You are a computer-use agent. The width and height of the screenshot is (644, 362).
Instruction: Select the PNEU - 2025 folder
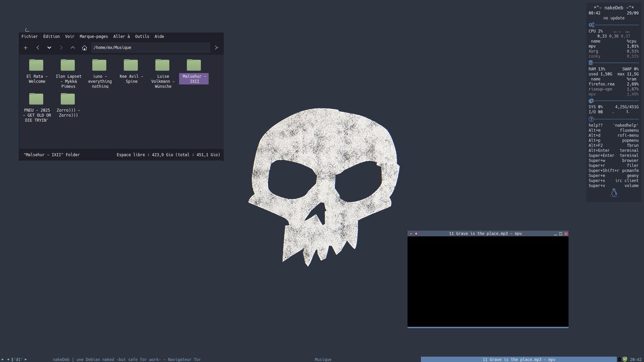pos(36,99)
